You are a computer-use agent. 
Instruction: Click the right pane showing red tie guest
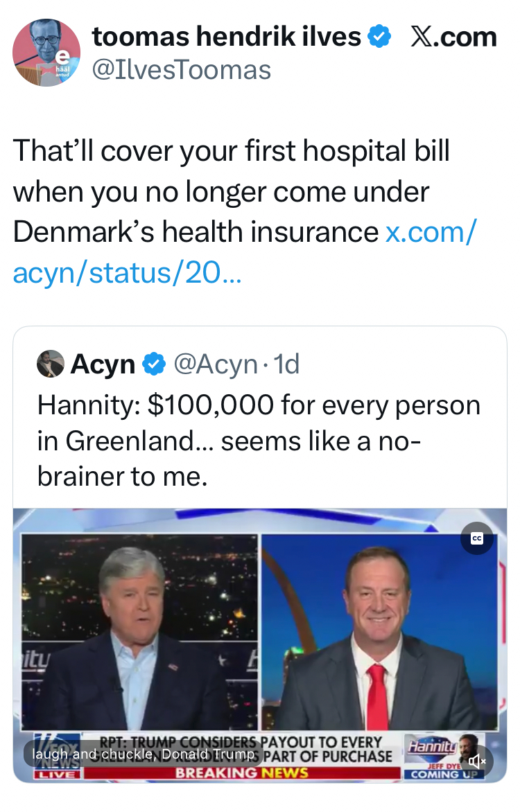point(379,630)
